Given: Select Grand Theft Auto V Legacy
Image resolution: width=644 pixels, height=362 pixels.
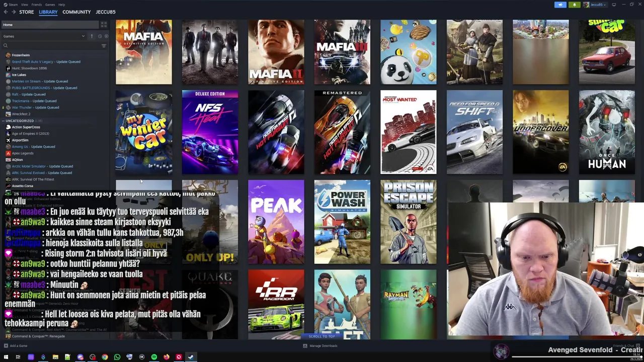Looking at the screenshot, I should 46,62.
